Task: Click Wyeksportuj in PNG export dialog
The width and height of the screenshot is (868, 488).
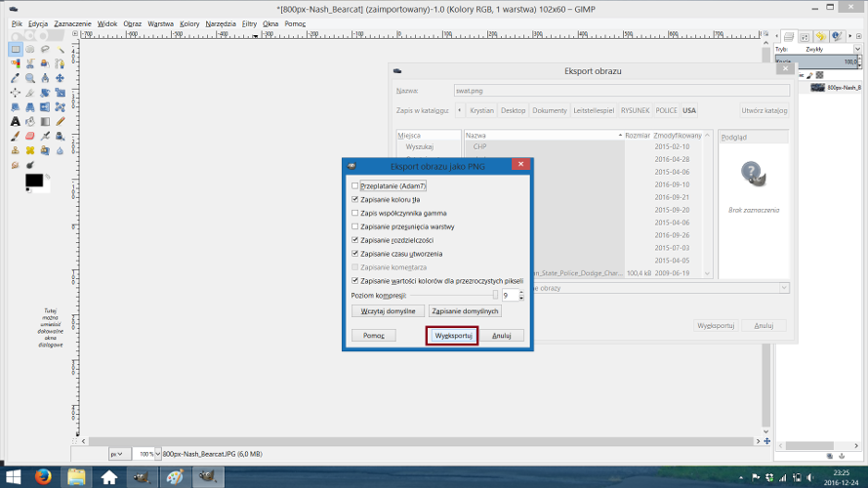Action: point(453,336)
